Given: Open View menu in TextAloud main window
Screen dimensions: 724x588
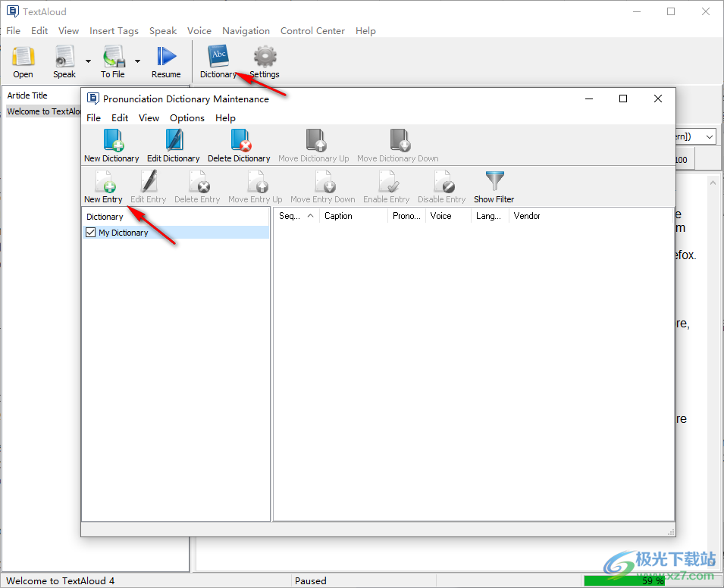Looking at the screenshot, I should click(68, 31).
